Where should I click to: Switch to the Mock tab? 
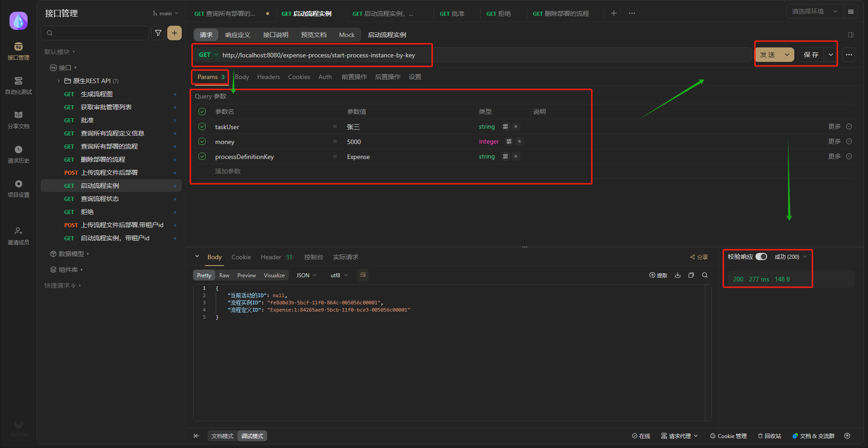(347, 35)
